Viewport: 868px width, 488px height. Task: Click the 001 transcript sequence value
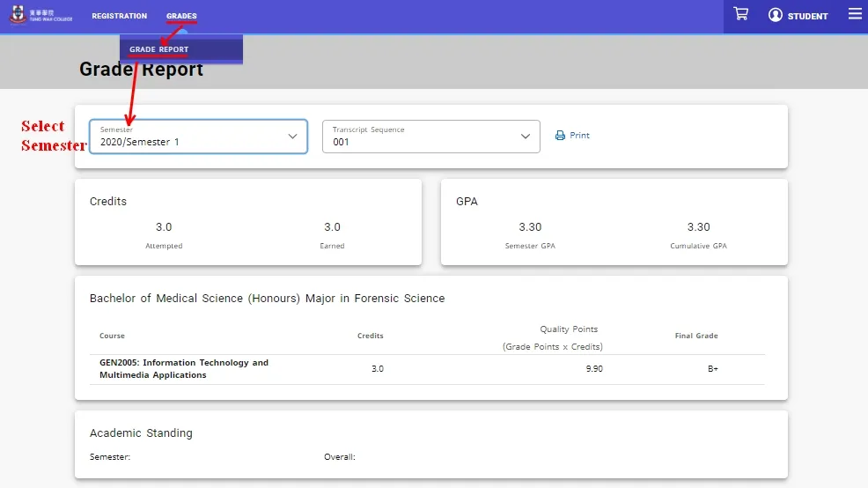coord(341,142)
